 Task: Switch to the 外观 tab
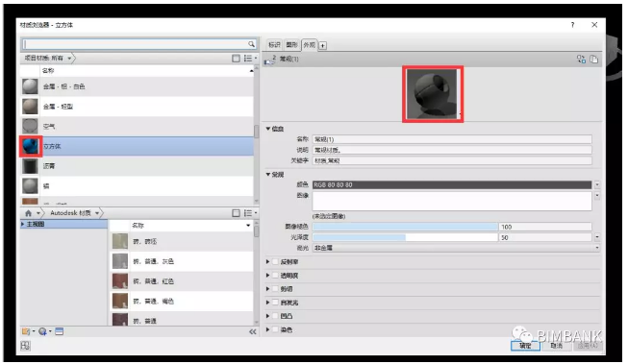click(310, 45)
